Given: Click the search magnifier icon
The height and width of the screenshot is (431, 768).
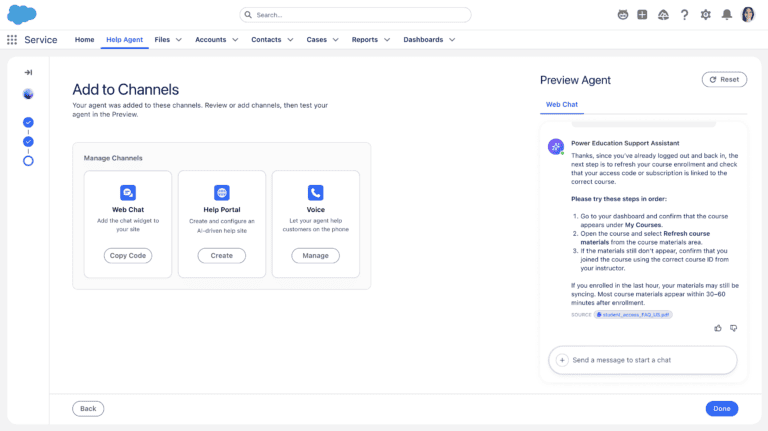Looking at the screenshot, I should pos(248,15).
